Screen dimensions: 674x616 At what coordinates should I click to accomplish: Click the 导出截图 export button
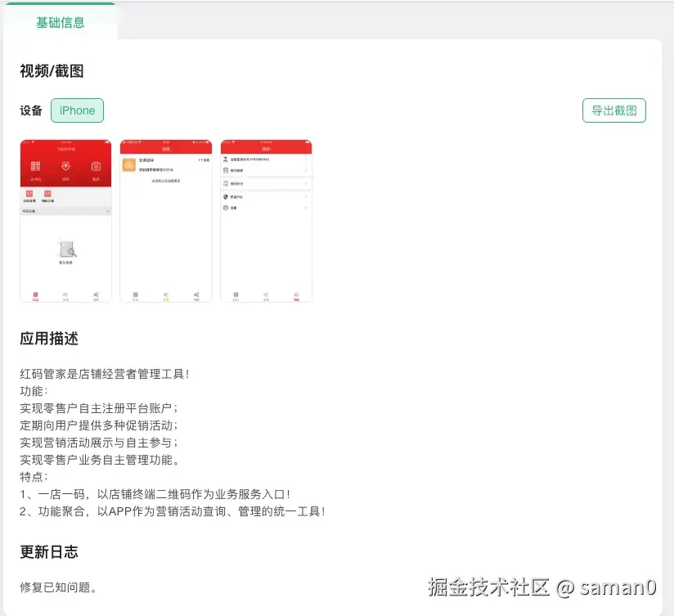pyautogui.click(x=614, y=110)
